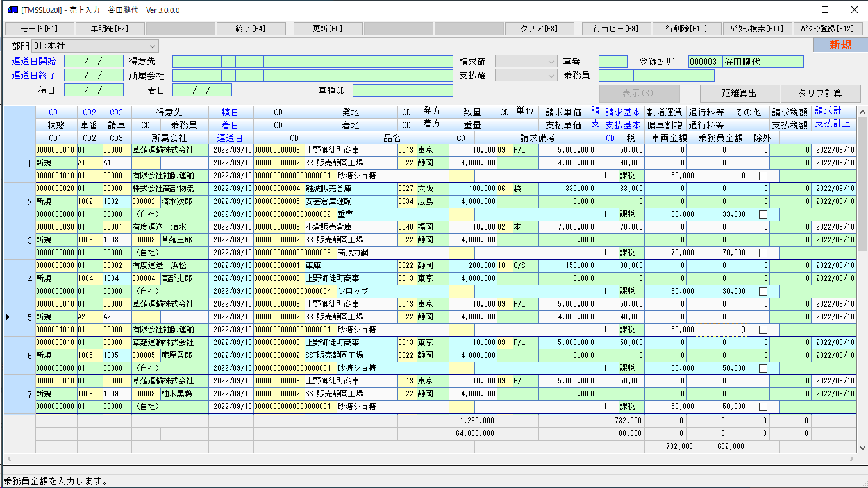Click the vertical scrollbar down arrow
The width and height of the screenshot is (868, 488).
862,448
